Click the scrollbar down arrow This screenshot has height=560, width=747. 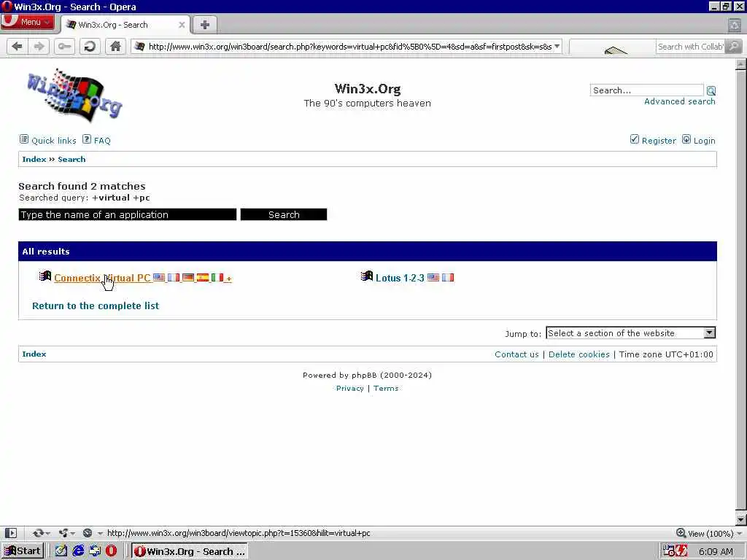pyautogui.click(x=741, y=519)
